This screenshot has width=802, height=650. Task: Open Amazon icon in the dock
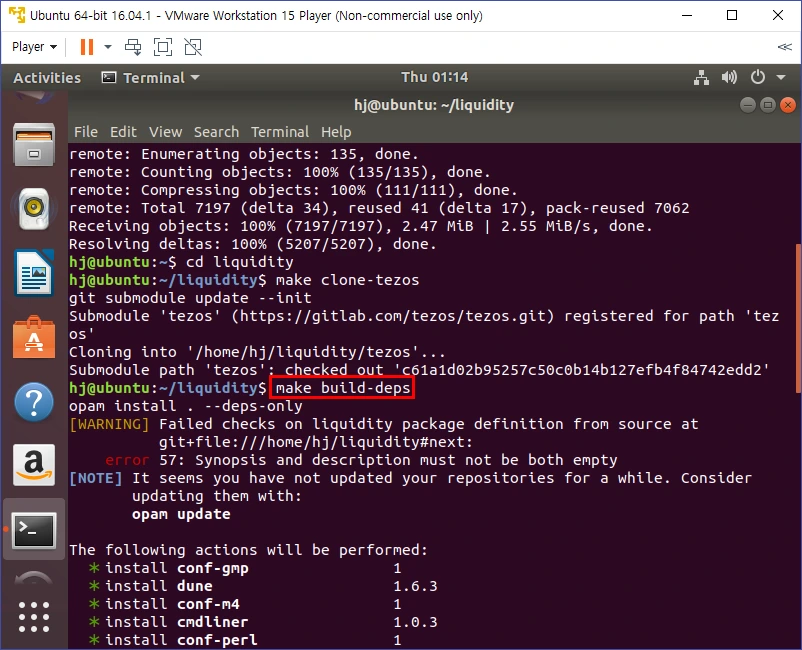tap(34, 465)
